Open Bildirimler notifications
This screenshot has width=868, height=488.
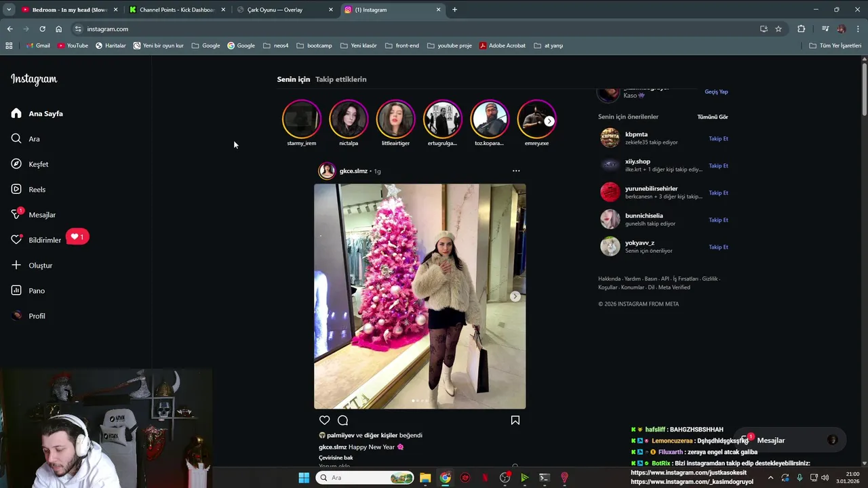37,240
